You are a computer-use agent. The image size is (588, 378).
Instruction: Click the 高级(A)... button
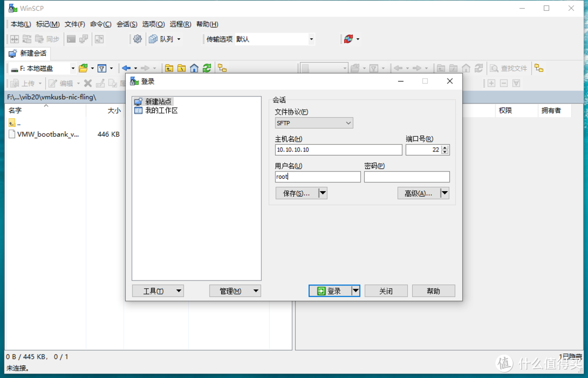pos(419,193)
